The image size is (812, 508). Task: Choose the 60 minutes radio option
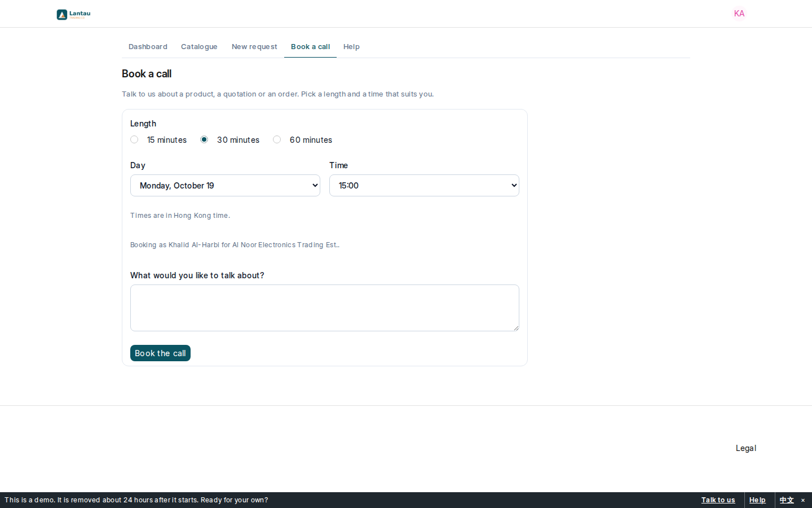point(277,139)
